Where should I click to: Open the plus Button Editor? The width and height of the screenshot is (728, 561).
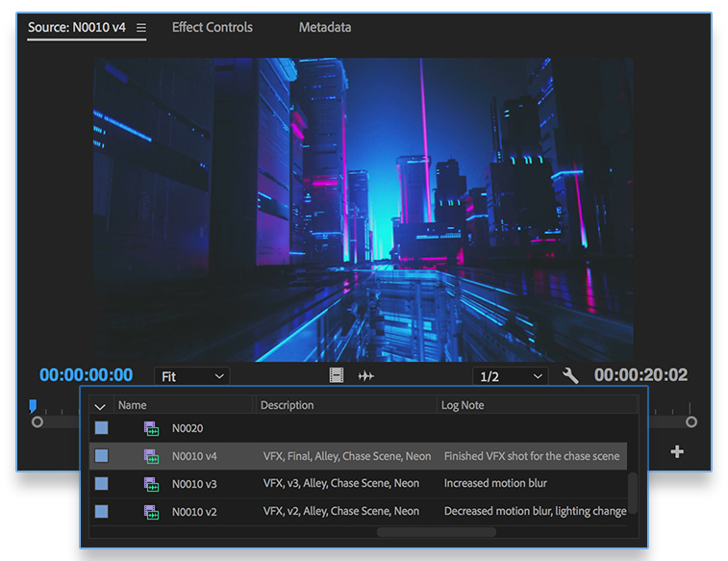pyautogui.click(x=677, y=451)
